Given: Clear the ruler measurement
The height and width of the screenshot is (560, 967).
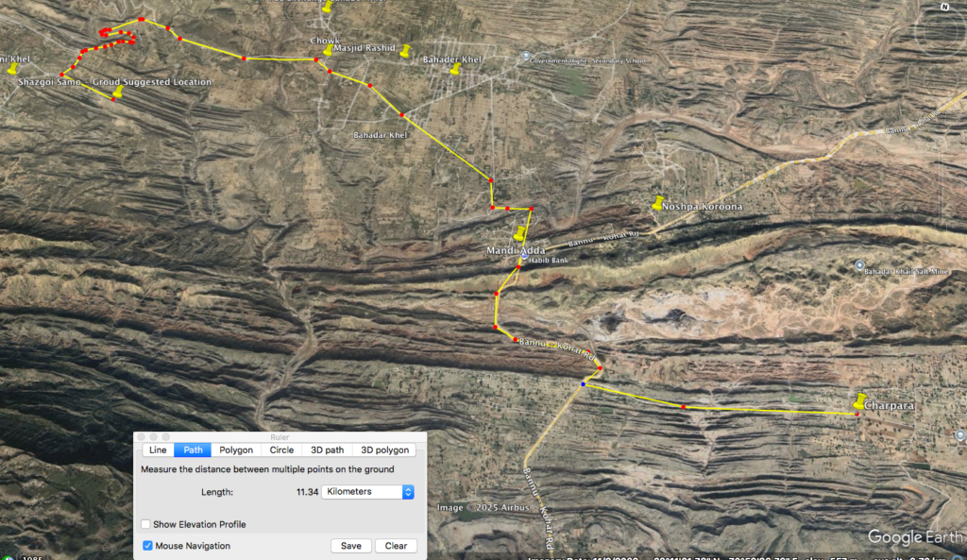Looking at the screenshot, I should [x=396, y=546].
